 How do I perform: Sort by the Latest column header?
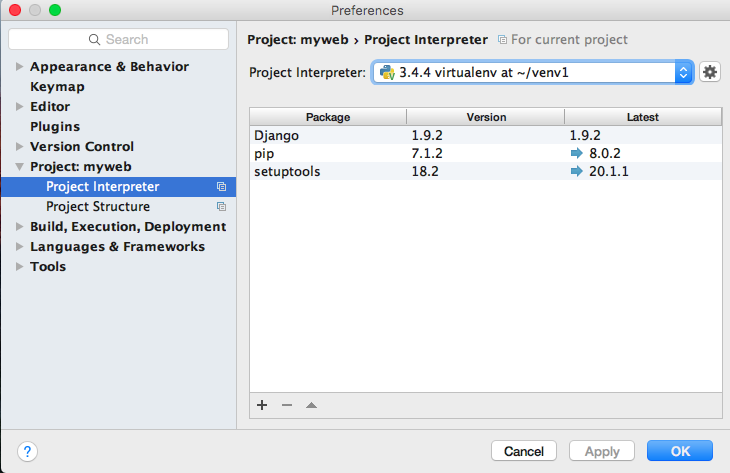click(643, 117)
